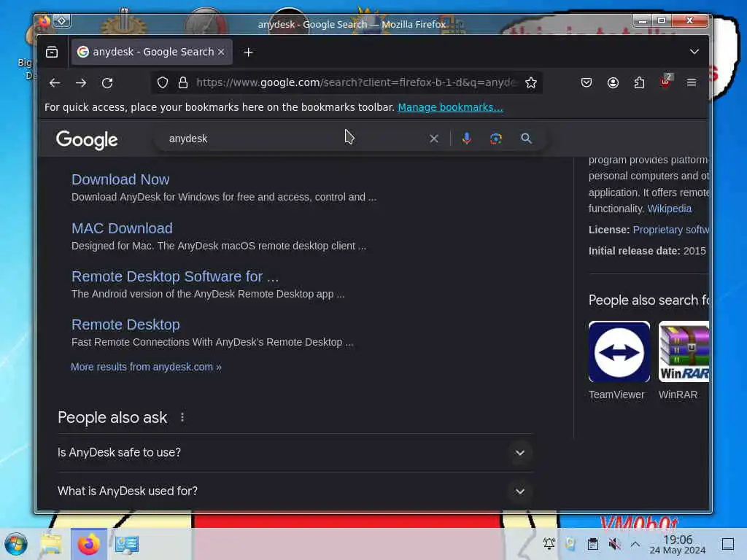This screenshot has height=560, width=747.
Task: Open the Wikipedia link in the info panel
Action: [670, 209]
